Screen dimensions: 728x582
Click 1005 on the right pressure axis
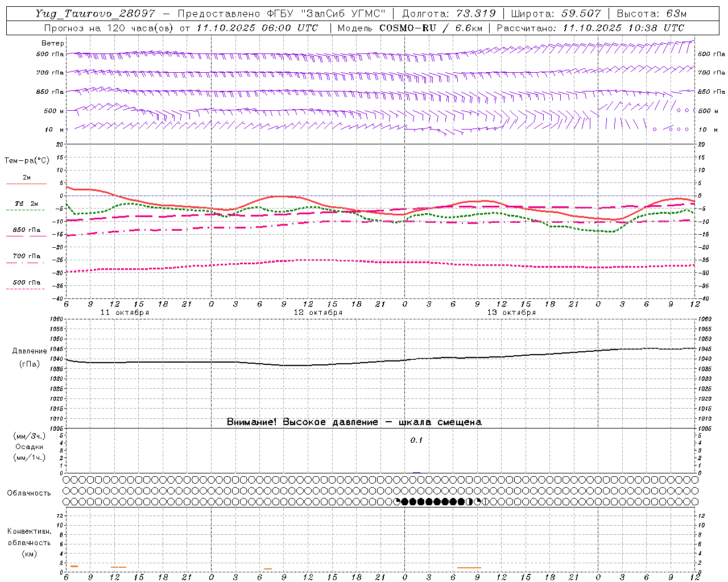tap(704, 429)
